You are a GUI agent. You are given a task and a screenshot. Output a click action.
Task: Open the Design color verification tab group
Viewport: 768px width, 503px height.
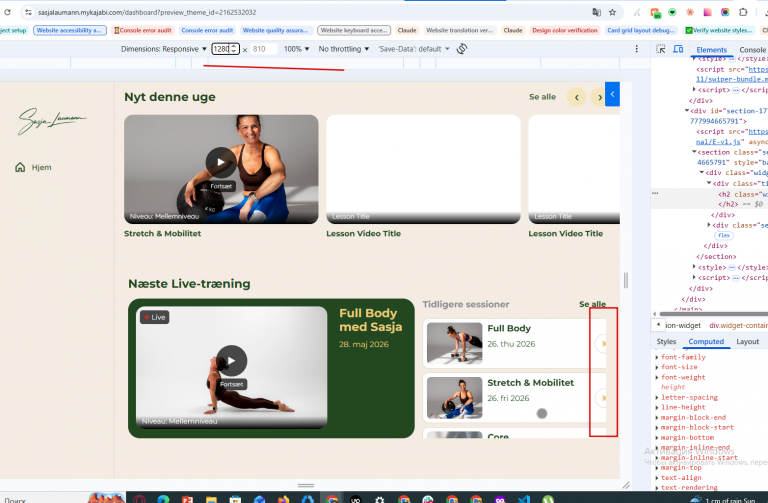565,30
